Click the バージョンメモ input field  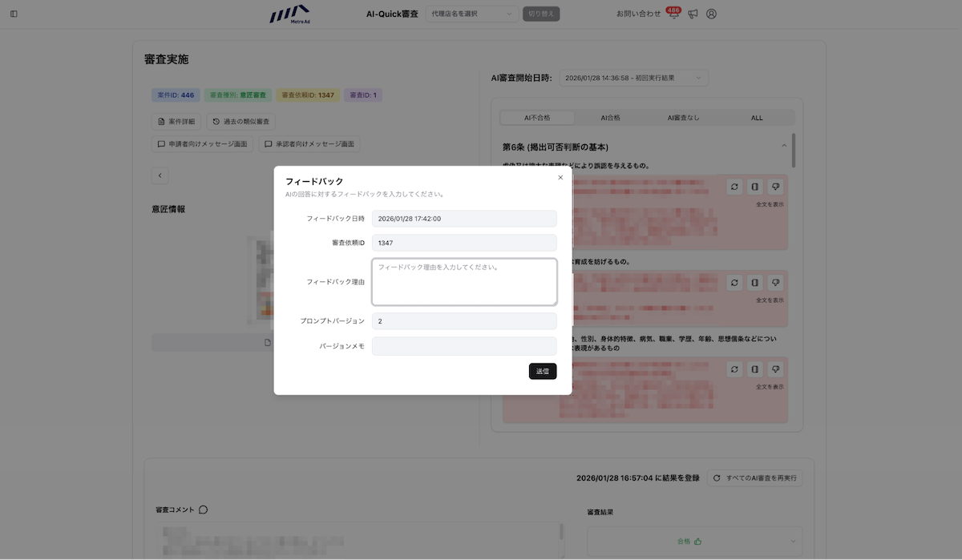(464, 346)
